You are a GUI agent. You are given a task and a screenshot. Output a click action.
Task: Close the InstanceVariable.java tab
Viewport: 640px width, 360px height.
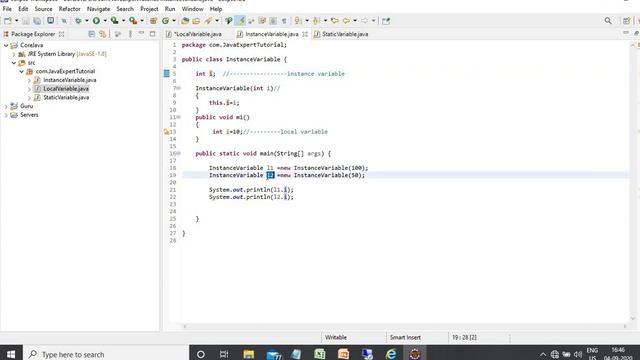pos(305,34)
